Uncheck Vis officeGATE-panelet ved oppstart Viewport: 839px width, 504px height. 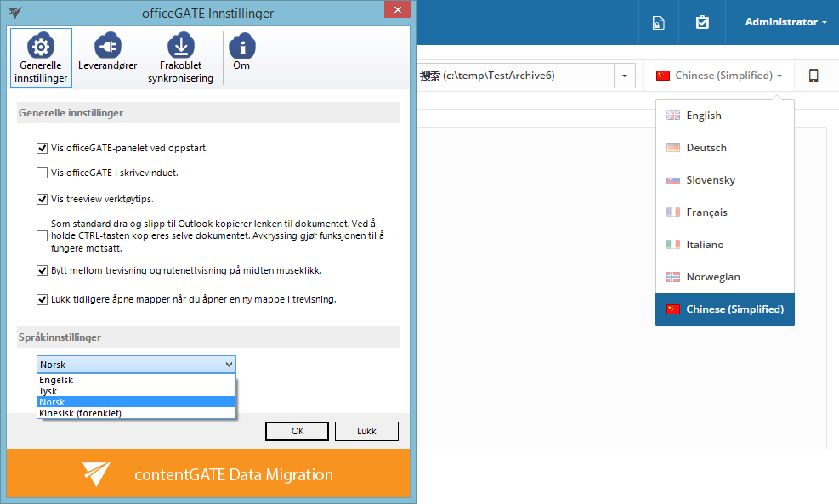(43, 148)
